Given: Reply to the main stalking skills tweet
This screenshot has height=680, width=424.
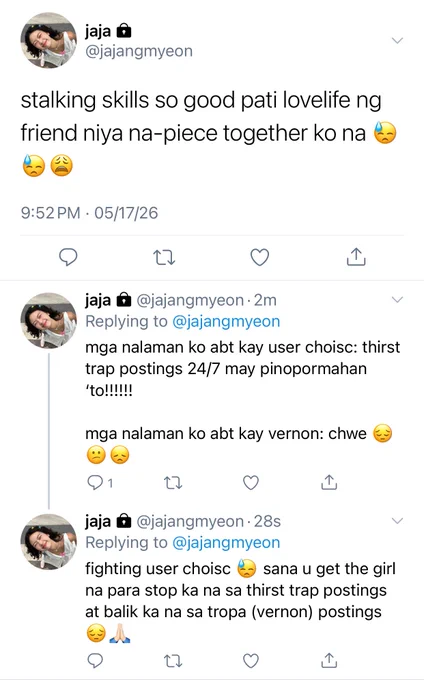Looking at the screenshot, I should pos(68,257).
